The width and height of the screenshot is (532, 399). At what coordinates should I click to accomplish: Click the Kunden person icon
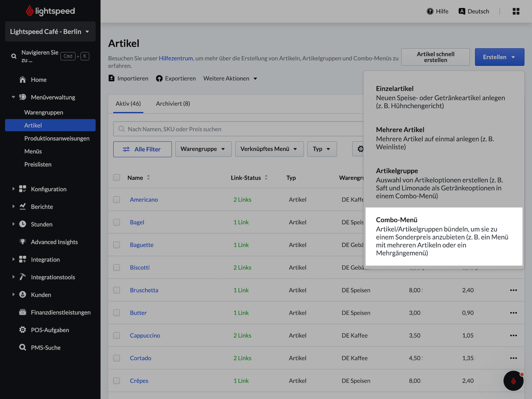click(x=23, y=294)
